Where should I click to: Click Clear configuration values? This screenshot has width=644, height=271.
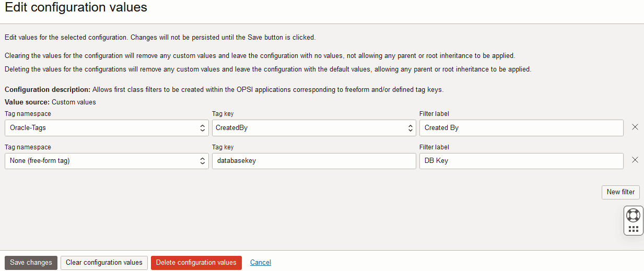(104, 263)
